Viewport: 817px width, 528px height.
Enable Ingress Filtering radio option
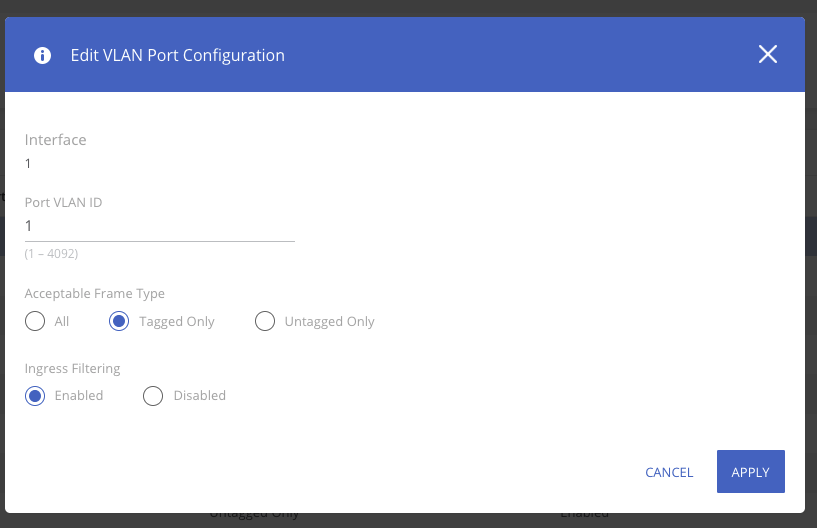pyautogui.click(x=35, y=395)
